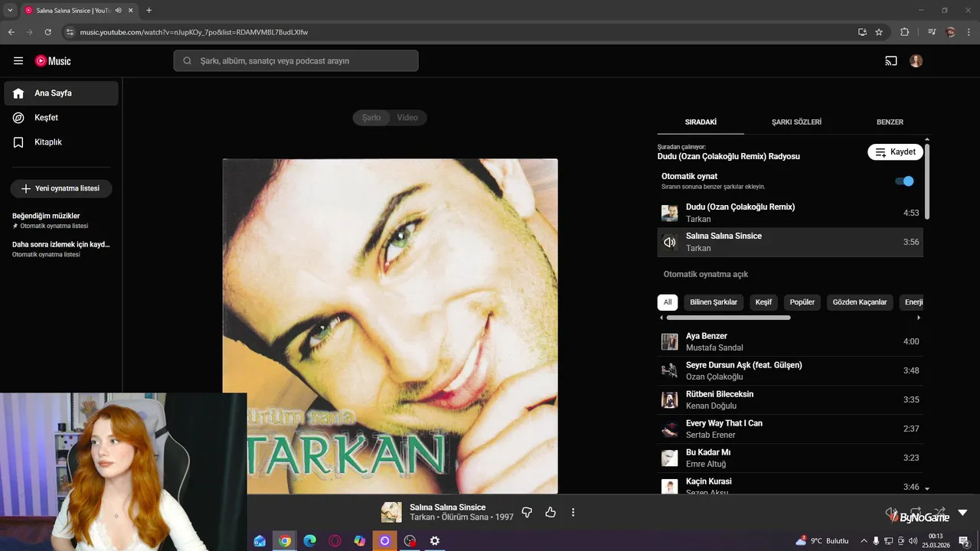This screenshot has height=551, width=980.
Task: Click the Chrome address bar URL
Action: (x=194, y=32)
